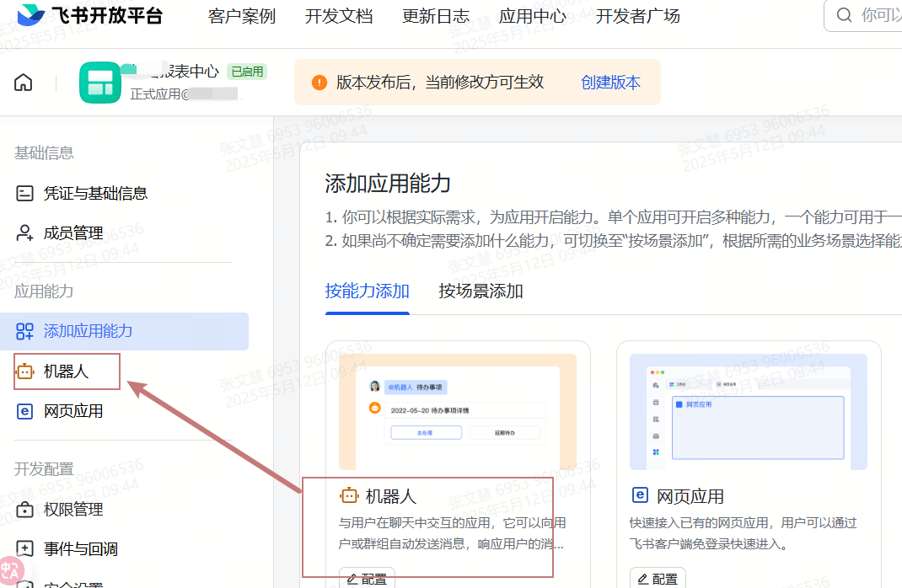Screen dimensions: 902x588
Task: Click the icon in 网页应用 card title
Action: click(x=641, y=494)
